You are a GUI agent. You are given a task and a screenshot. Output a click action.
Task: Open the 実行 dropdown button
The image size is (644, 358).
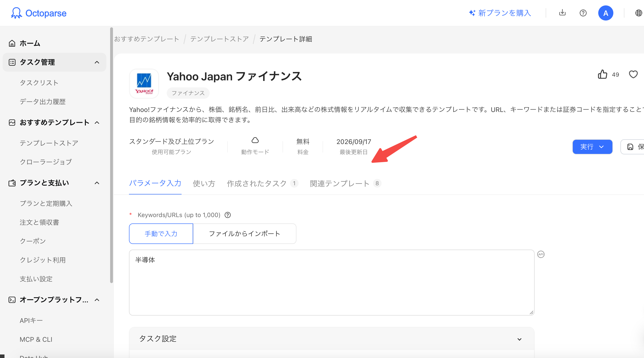point(592,147)
